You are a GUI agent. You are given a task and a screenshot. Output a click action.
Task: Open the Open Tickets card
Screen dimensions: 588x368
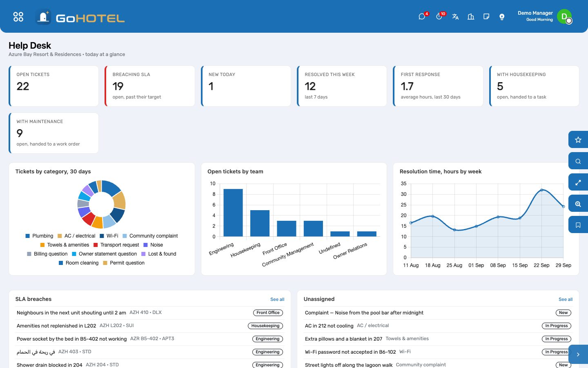pyautogui.click(x=54, y=86)
